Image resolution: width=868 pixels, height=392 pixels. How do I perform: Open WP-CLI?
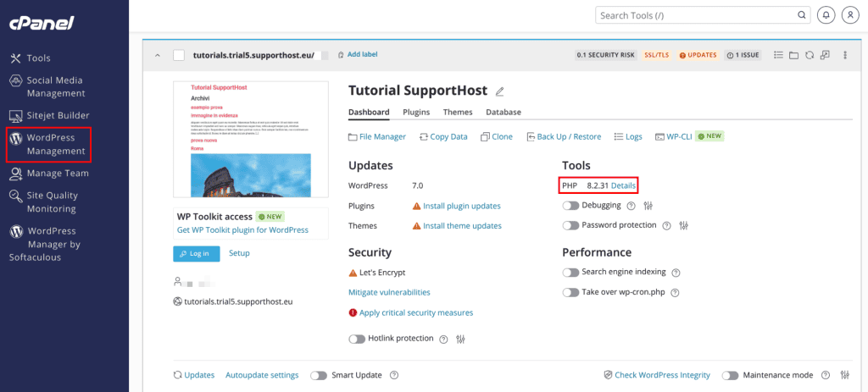point(672,136)
